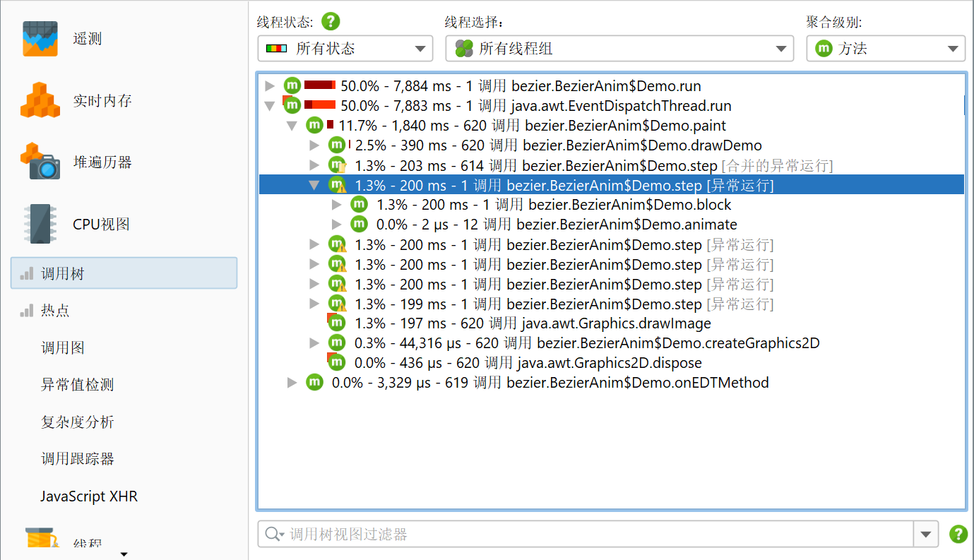Open the 调用图 call graph view
Image resolution: width=974 pixels, height=560 pixels.
point(63,348)
